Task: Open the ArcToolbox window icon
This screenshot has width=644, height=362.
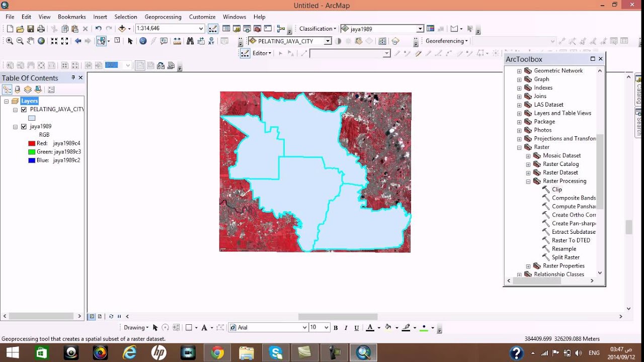Action: pyautogui.click(x=258, y=29)
